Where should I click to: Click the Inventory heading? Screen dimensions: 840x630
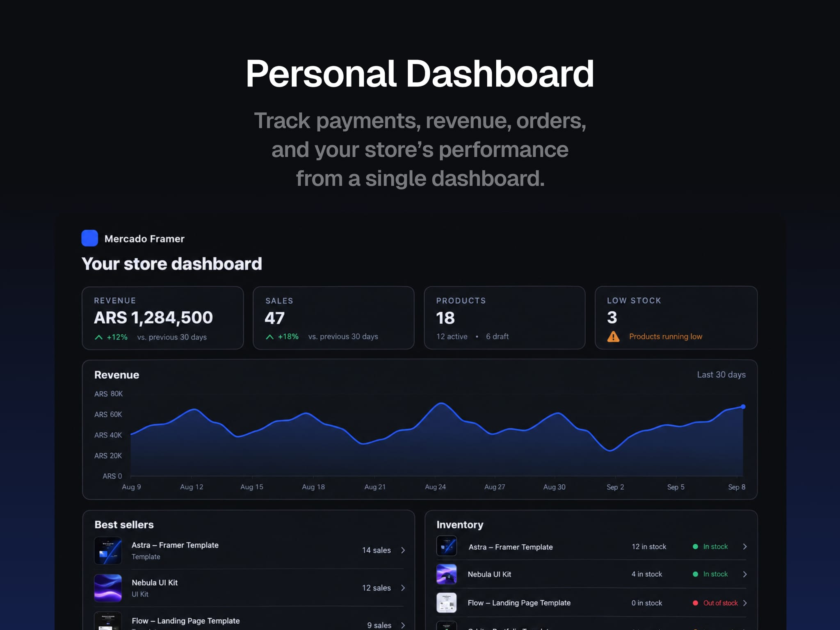tap(460, 525)
